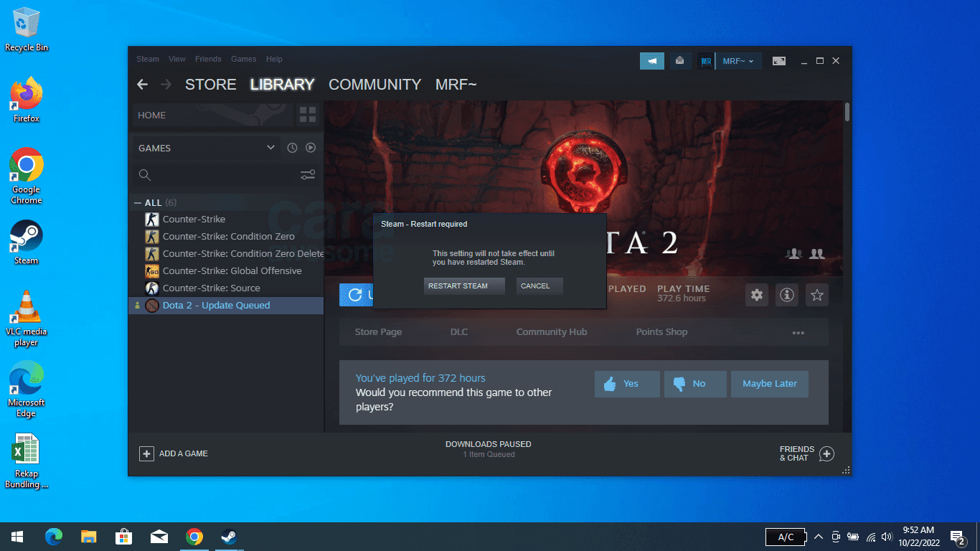Select Google Chrome desktop shortcut

point(27,176)
